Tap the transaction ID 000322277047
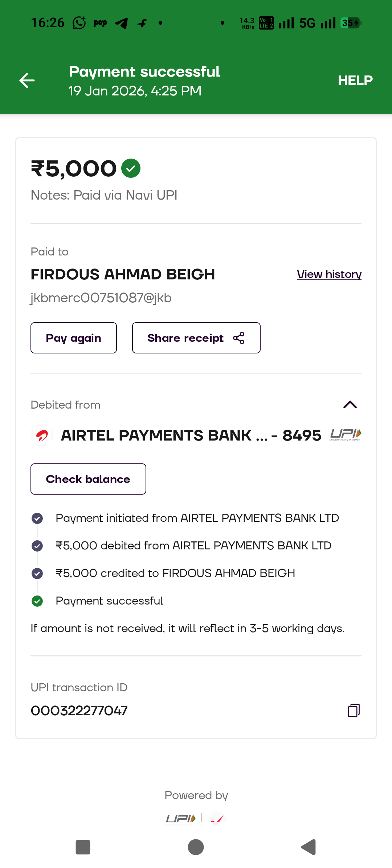 coord(79,711)
